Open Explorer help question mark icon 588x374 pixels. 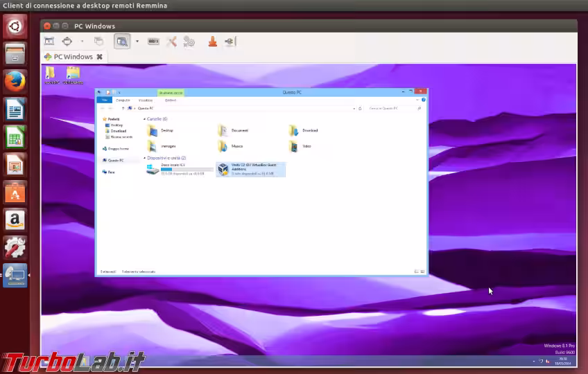424,100
